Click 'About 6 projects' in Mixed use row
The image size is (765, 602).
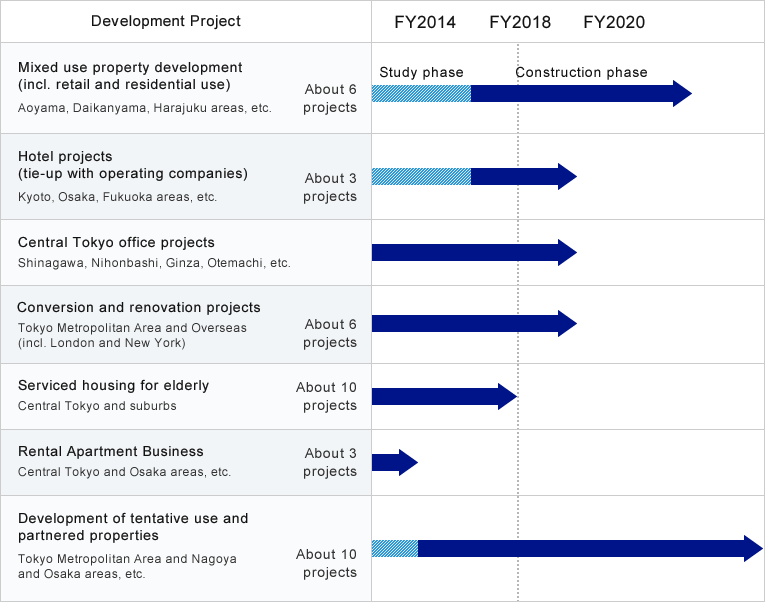pyautogui.click(x=330, y=98)
